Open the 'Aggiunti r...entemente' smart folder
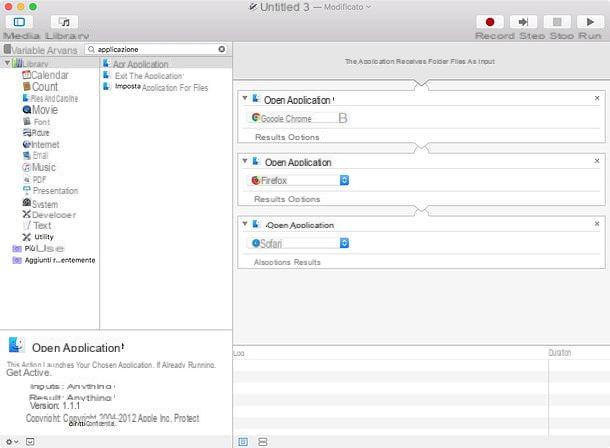This screenshot has height=448, width=610. tap(54, 260)
